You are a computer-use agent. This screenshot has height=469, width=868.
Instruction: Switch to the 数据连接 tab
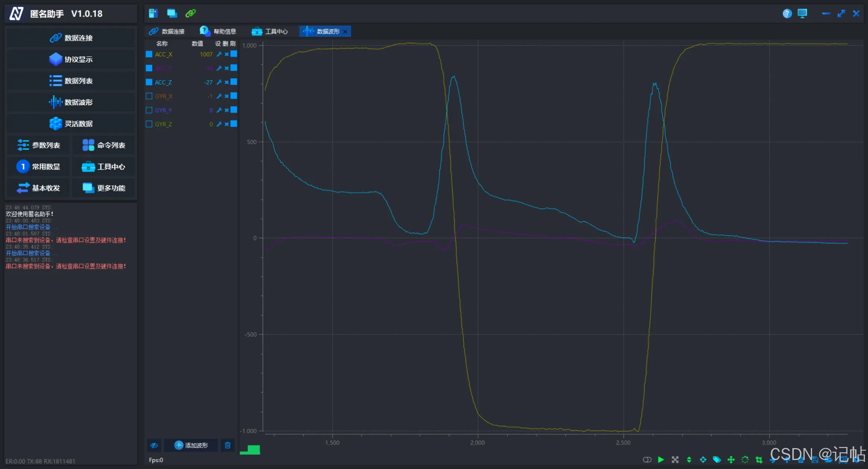click(x=167, y=31)
